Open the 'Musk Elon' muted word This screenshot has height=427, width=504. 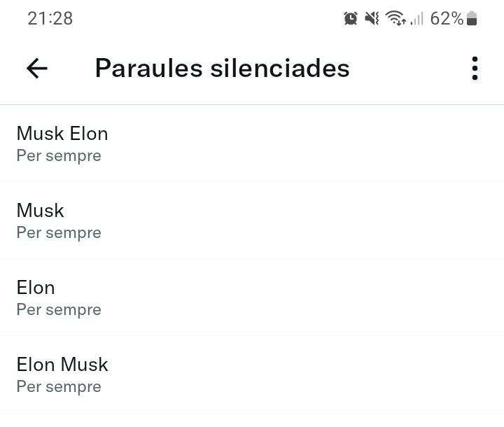tap(252, 143)
